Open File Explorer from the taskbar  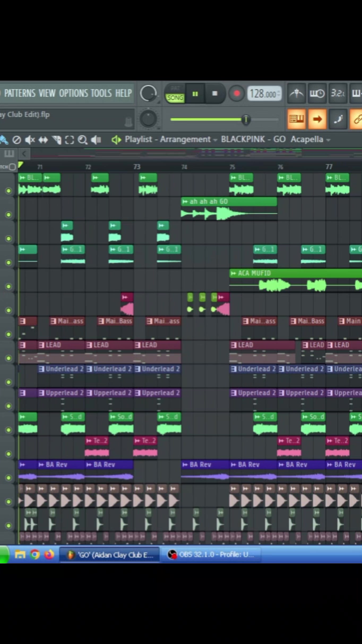point(20,554)
